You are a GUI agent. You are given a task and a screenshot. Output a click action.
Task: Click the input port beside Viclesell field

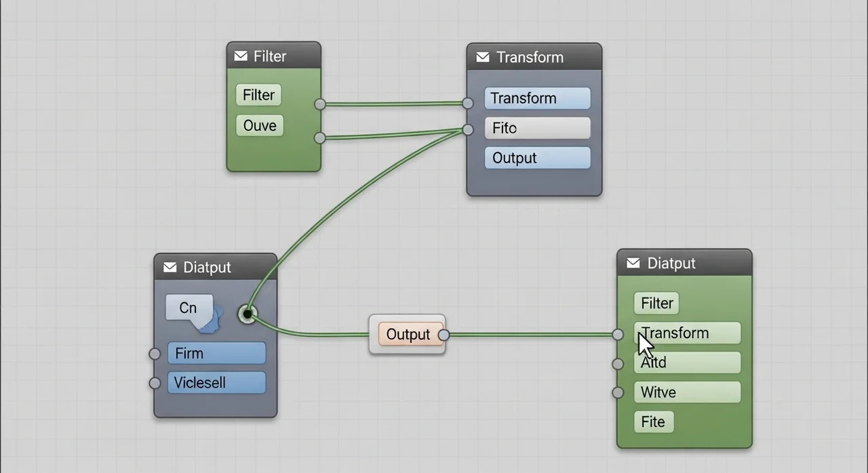155,383
